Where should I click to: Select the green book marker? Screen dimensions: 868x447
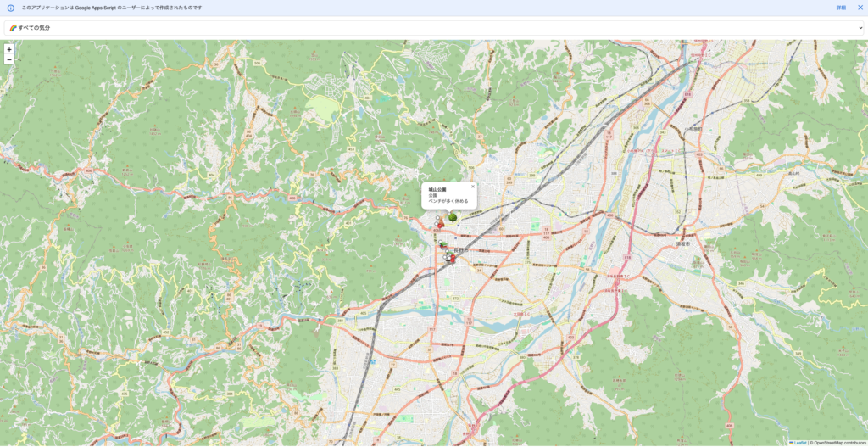443,246
